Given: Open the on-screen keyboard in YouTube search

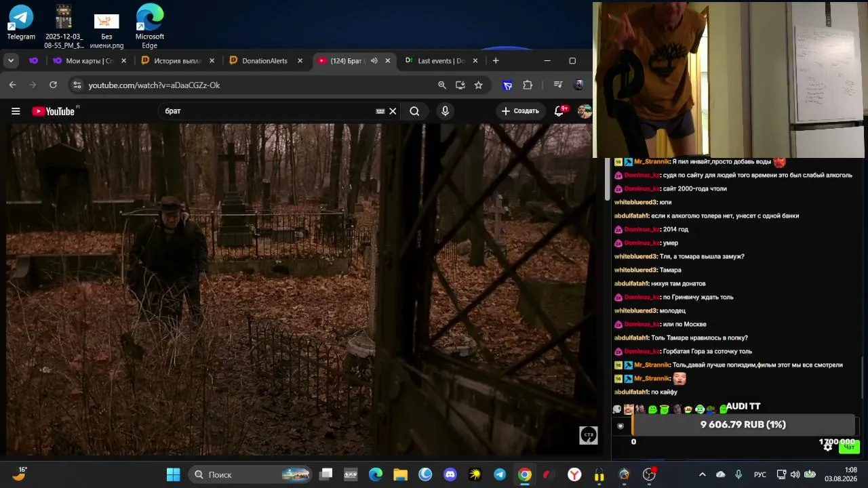Looking at the screenshot, I should [x=380, y=111].
